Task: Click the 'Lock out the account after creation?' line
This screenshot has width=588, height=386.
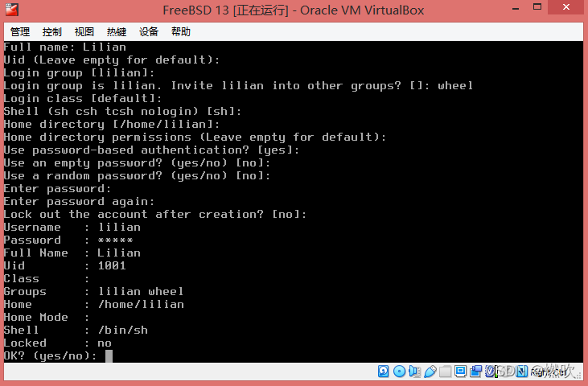Action: [x=155, y=215]
